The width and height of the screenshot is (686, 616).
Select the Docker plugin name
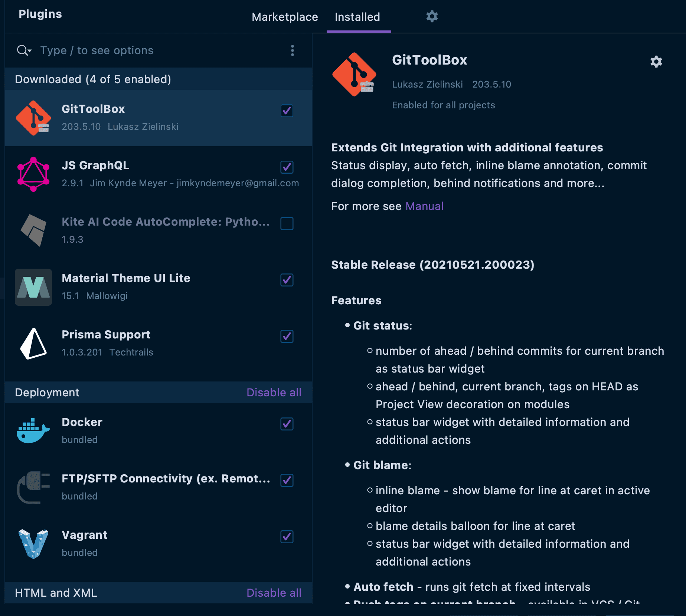click(82, 422)
